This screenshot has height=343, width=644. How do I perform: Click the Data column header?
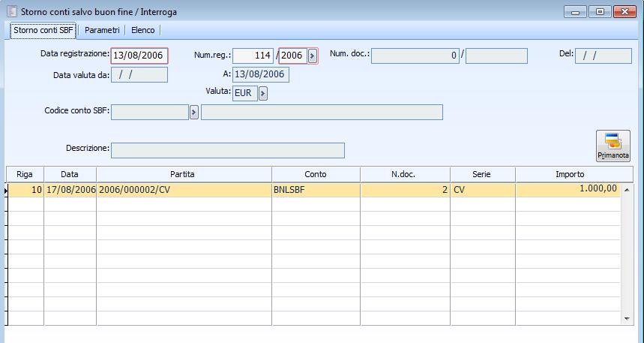[x=70, y=174]
